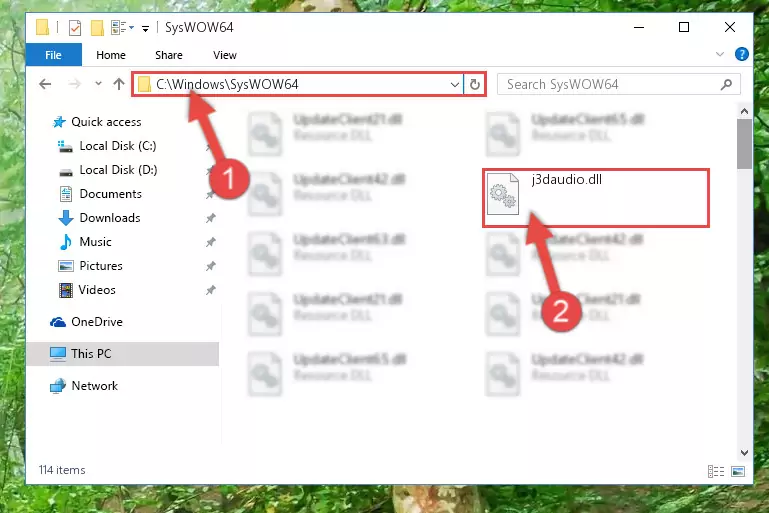
Task: Refresh the SysWOW64 folder view
Action: coord(474,84)
